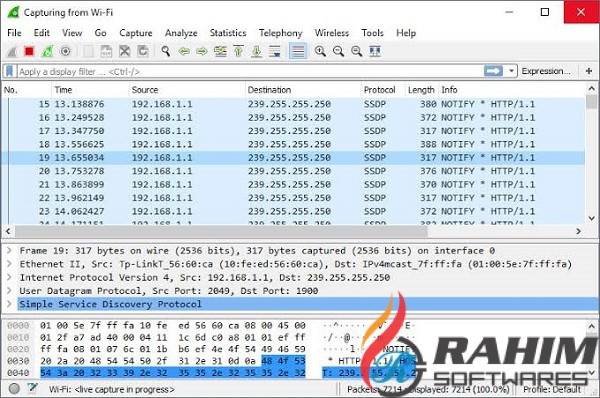
Task: Open the Statistics menu
Action: coord(228,33)
